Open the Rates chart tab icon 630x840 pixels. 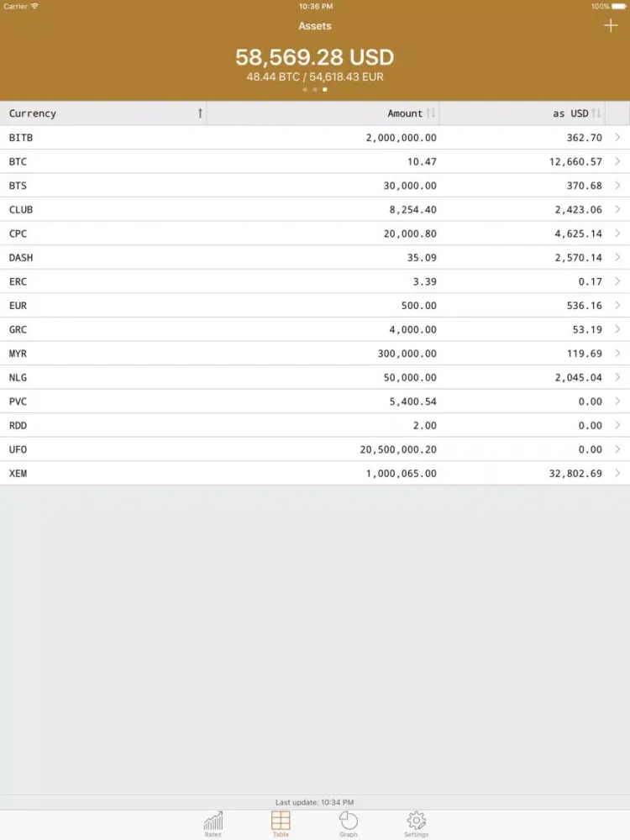click(213, 821)
